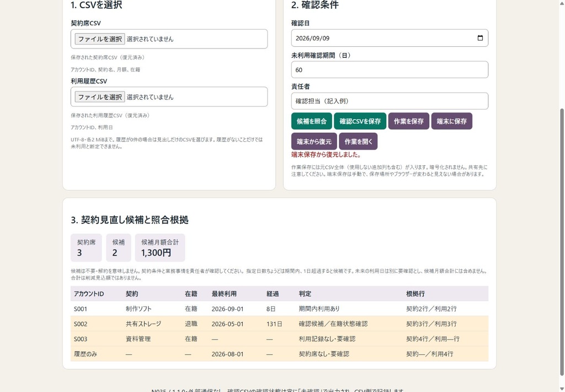
Task: Choose file for 契約席CSV
Action: [100, 39]
